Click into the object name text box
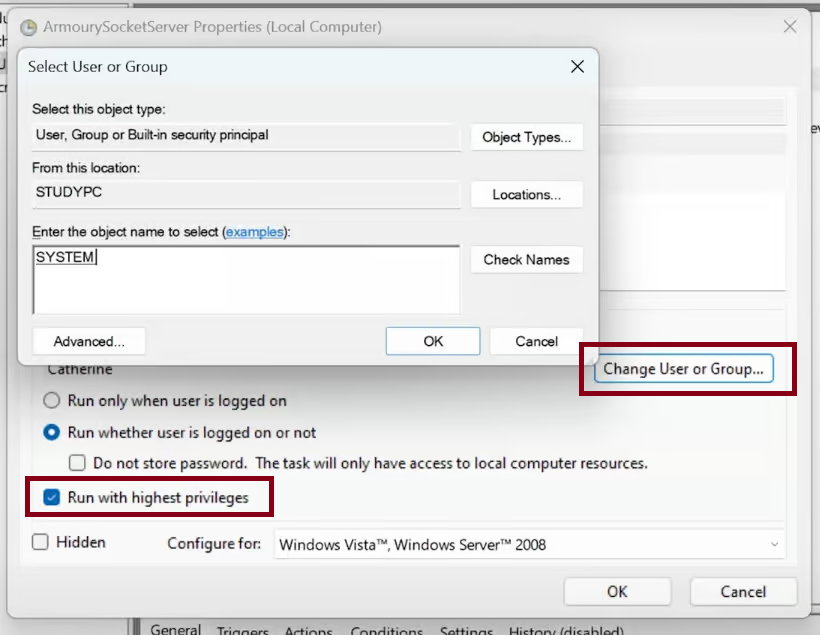This screenshot has width=820, height=635. pyautogui.click(x=246, y=280)
